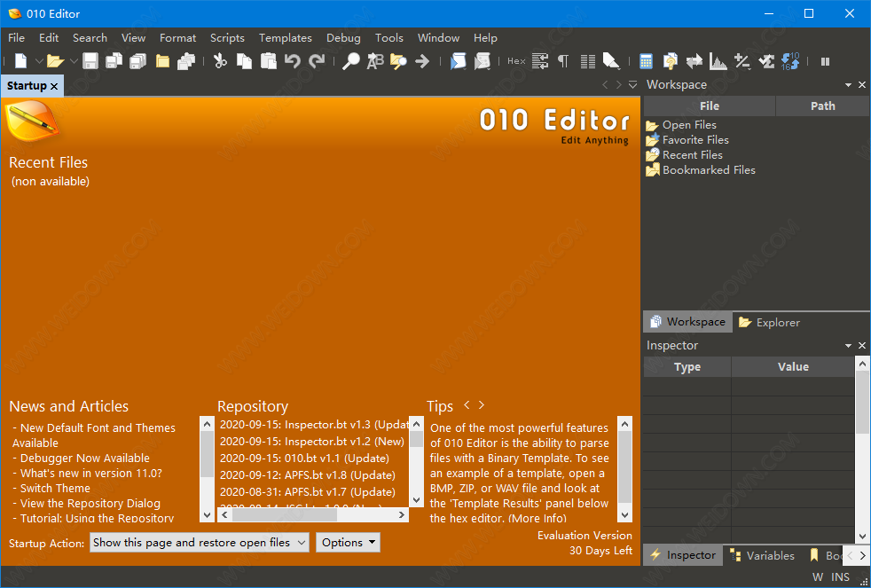Click the Convert number base icon

789,61
